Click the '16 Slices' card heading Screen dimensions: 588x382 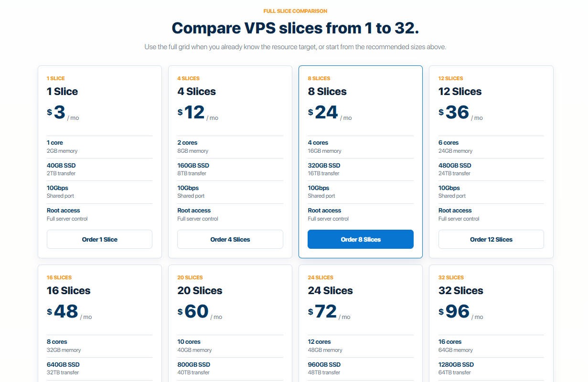click(68, 290)
